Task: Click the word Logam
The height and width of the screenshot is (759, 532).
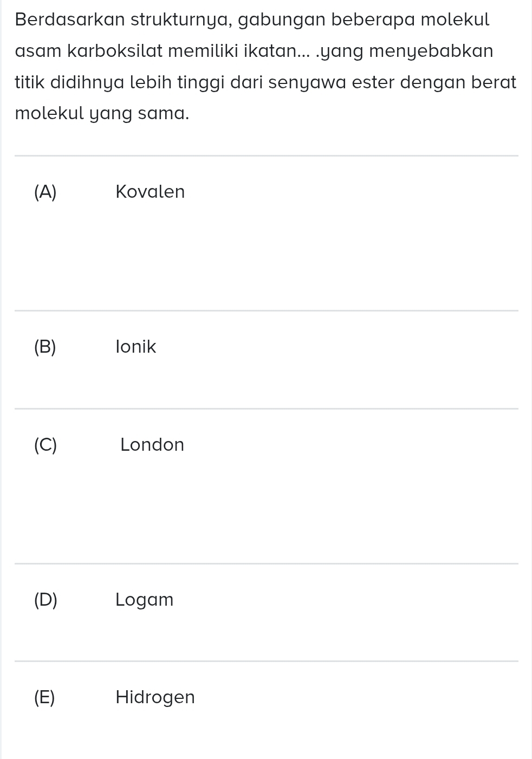Action: click(x=145, y=600)
